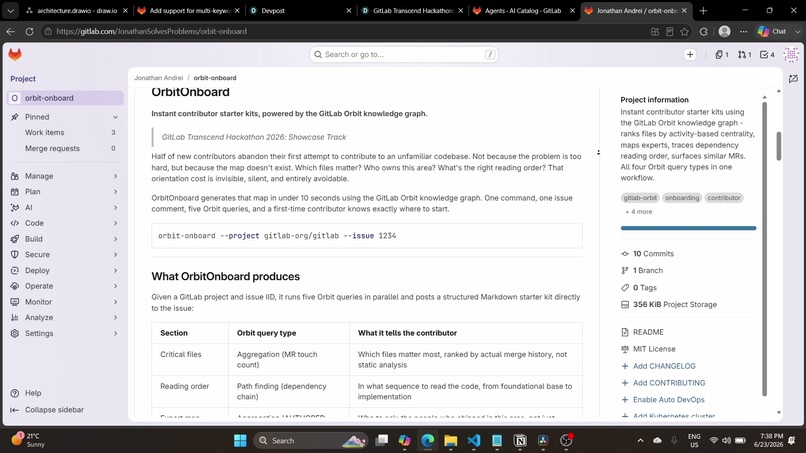806x453 pixels.
Task: Click the gitlab-orbit topic tag
Action: 640,197
